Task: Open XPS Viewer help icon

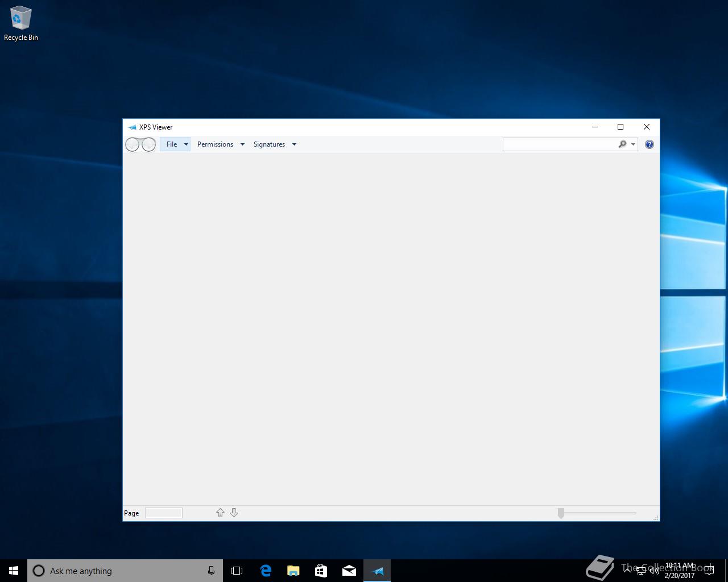Action: pos(650,144)
